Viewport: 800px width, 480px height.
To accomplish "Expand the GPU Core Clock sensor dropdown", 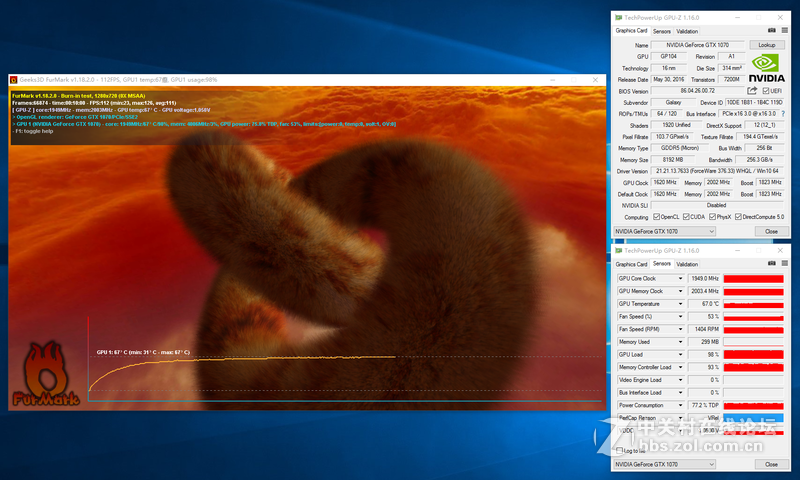I will [x=681, y=278].
